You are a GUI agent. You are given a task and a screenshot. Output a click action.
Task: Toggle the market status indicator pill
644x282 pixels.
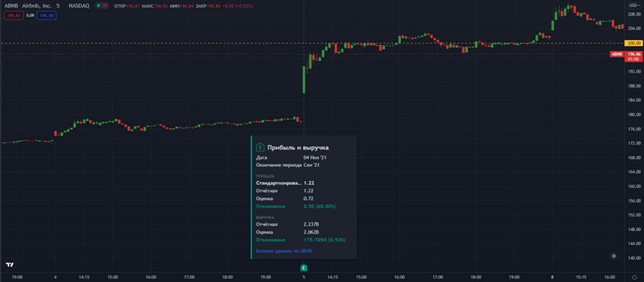[101, 4]
